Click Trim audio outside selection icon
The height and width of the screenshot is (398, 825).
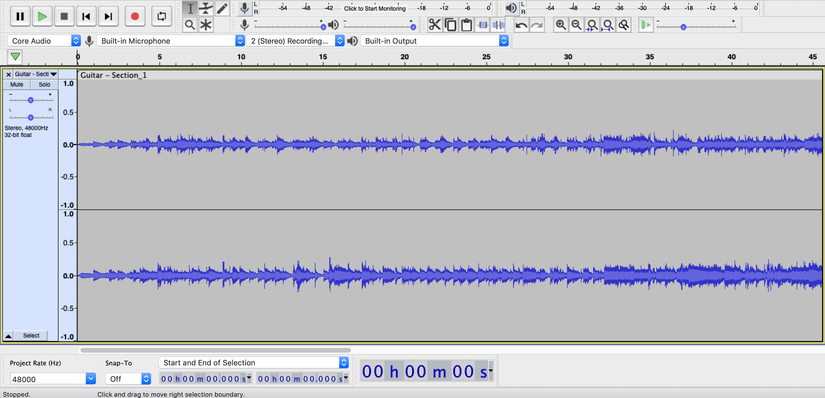point(482,25)
